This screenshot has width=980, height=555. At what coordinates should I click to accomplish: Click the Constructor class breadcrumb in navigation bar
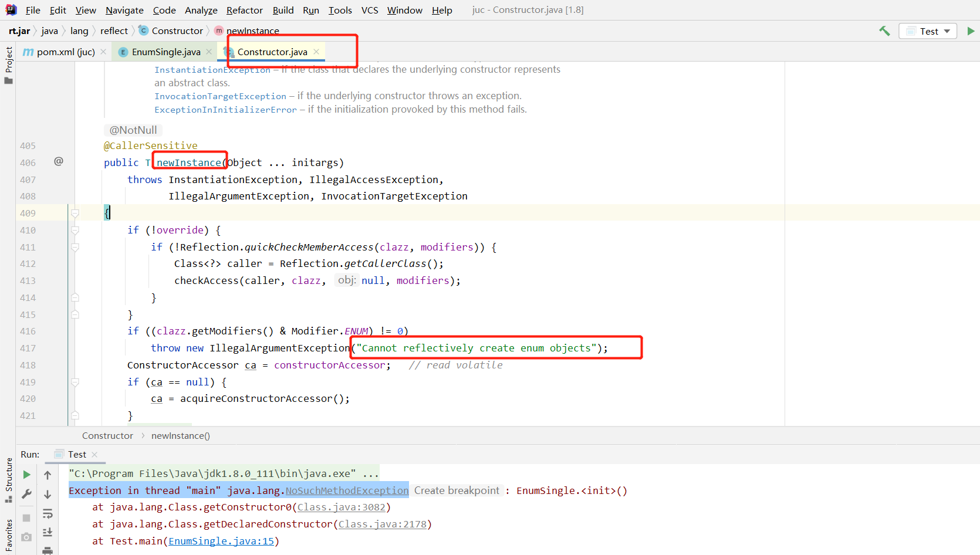coord(171,31)
